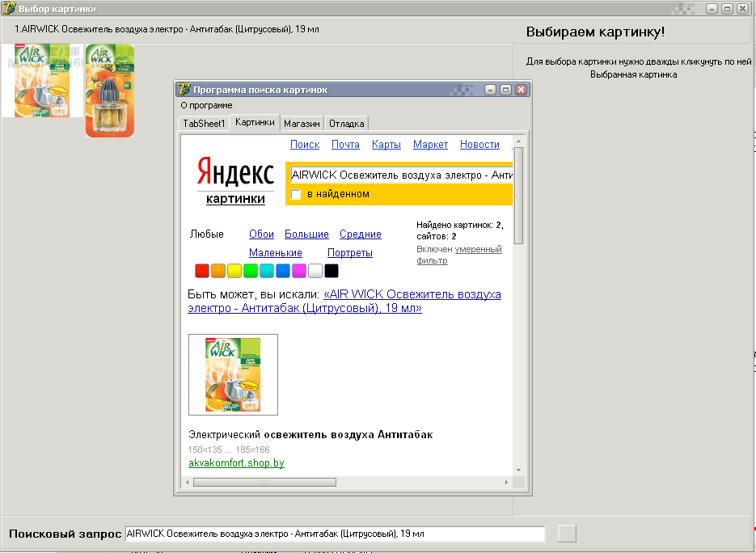Pick the blue color filter swatch
The height and width of the screenshot is (553, 756).
(283, 271)
